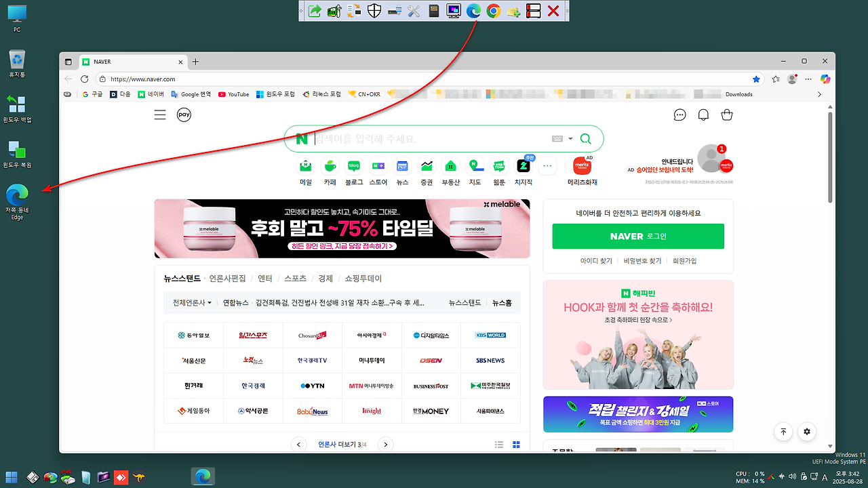
Task: Open the PC desktop icon
Action: [17, 19]
